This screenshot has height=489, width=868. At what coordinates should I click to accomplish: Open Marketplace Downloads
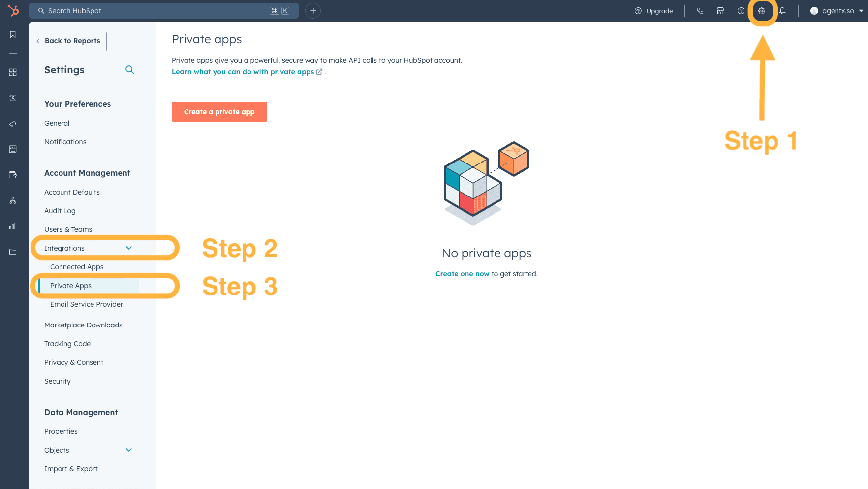[x=84, y=325]
